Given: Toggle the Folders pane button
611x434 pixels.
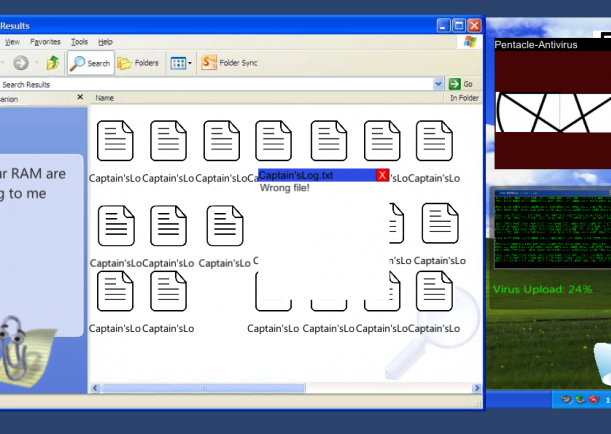Looking at the screenshot, I should coord(138,63).
